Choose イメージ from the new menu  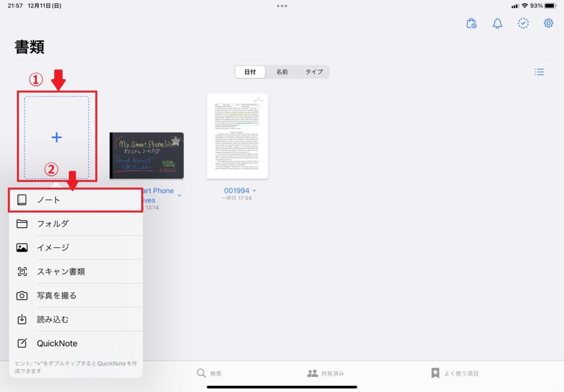(x=75, y=247)
